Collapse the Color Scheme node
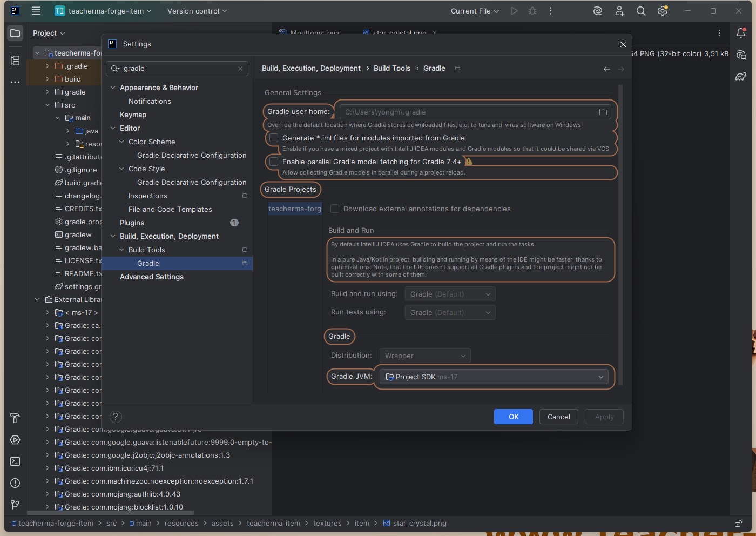 pyautogui.click(x=122, y=142)
